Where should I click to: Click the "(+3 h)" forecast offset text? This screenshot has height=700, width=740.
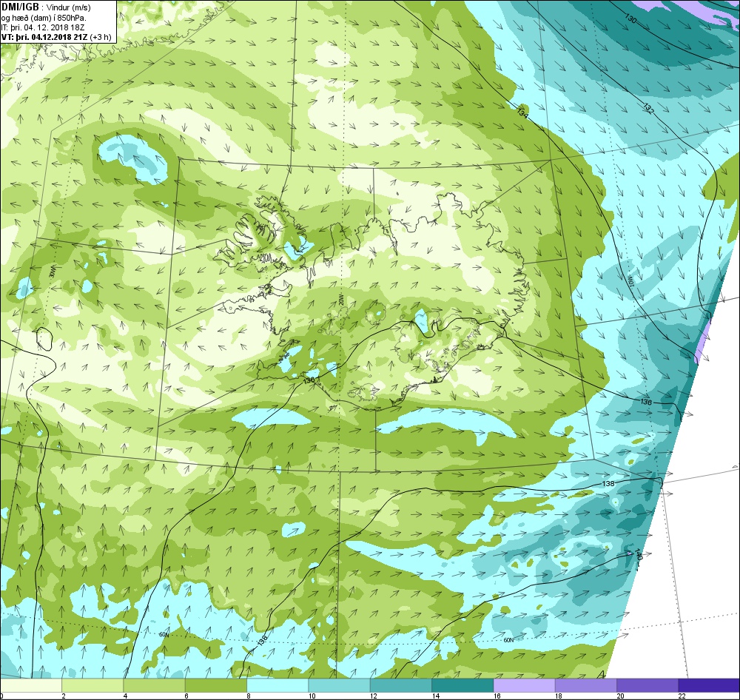pos(101,37)
